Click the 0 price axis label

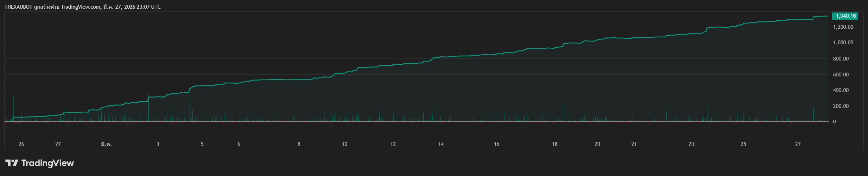tap(834, 122)
